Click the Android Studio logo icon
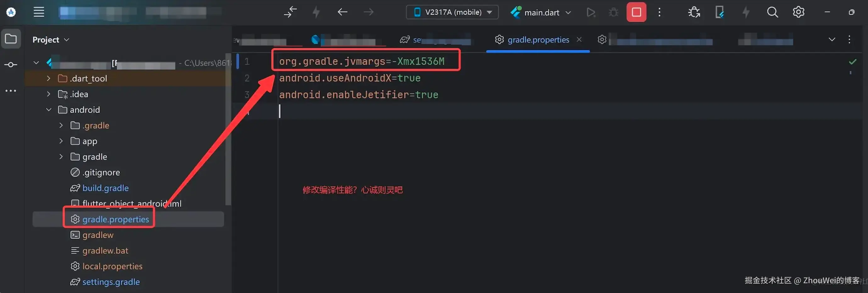This screenshot has height=293, width=868. tap(11, 12)
